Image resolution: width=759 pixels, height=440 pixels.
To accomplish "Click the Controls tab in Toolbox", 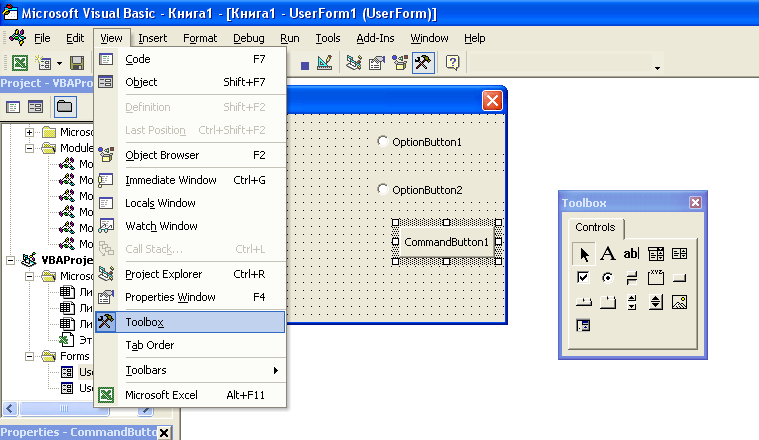I will coord(595,228).
